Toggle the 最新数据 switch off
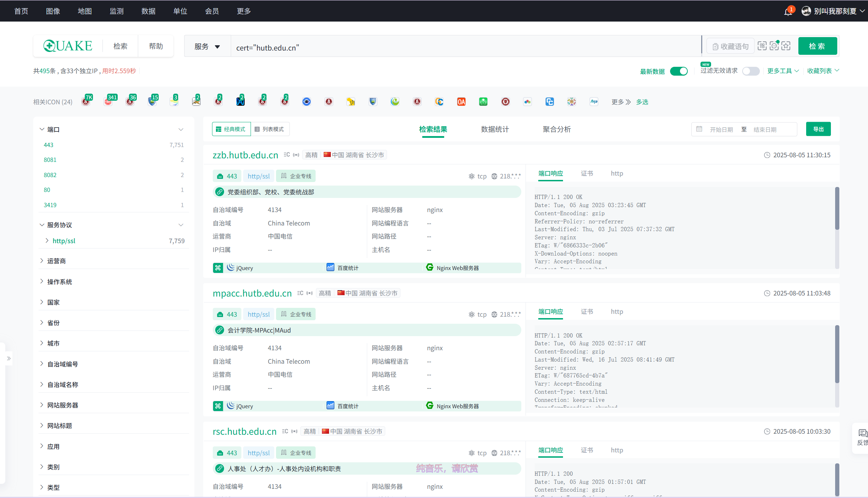The height and width of the screenshot is (498, 868). [x=679, y=71]
